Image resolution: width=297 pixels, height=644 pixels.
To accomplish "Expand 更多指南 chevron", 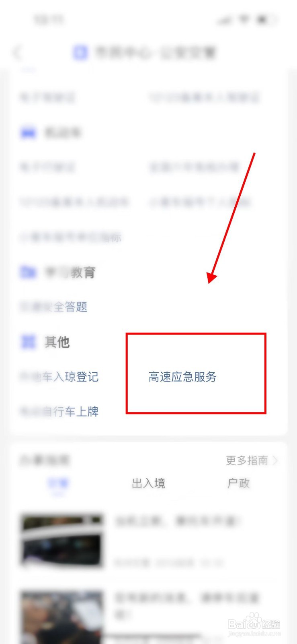I will pyautogui.click(x=275, y=460).
